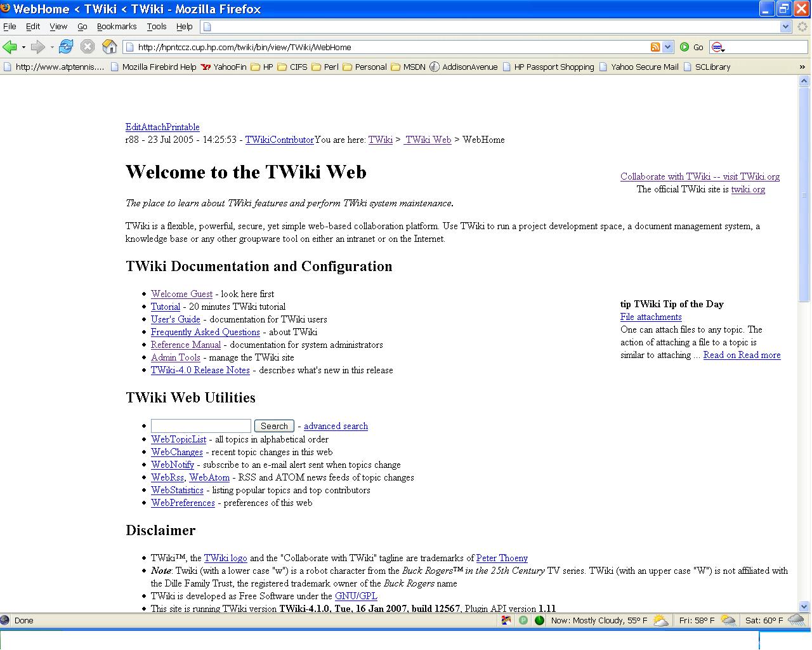Screen dimensions: 812x650
Task: Follow the WebStatistics link
Action: (x=177, y=490)
